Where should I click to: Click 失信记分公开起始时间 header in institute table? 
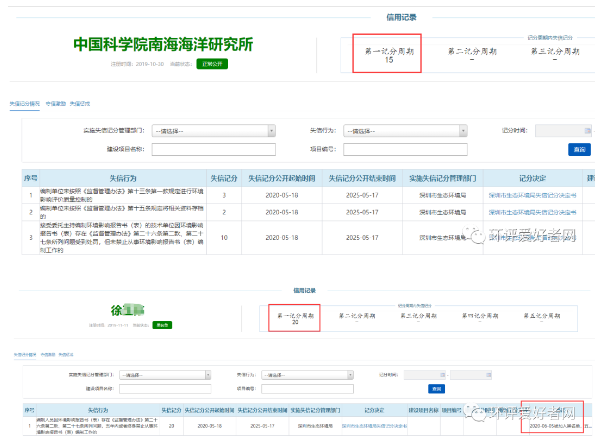click(282, 179)
